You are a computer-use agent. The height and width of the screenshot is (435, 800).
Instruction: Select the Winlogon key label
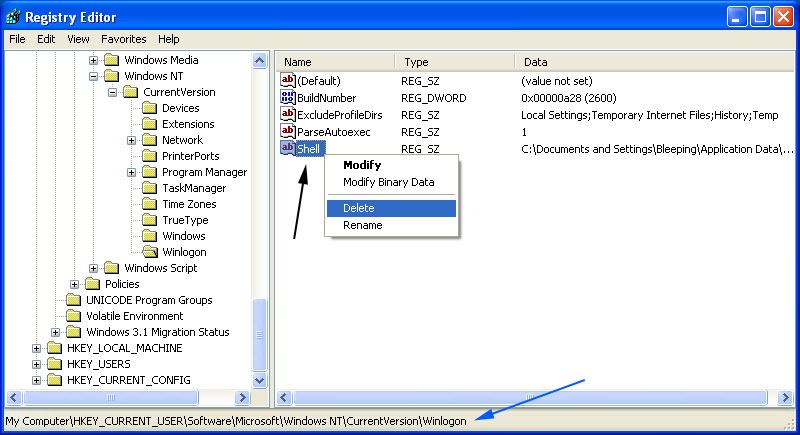coord(184,252)
